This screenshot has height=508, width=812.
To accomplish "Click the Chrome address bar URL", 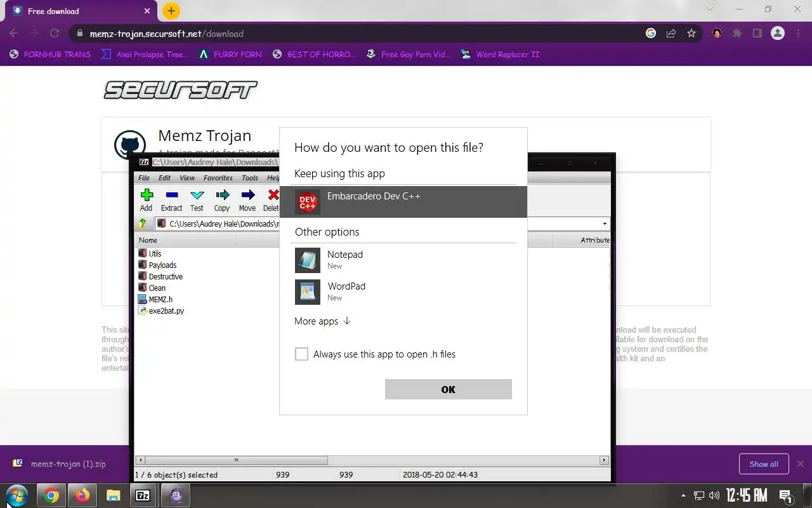I will pos(167,34).
